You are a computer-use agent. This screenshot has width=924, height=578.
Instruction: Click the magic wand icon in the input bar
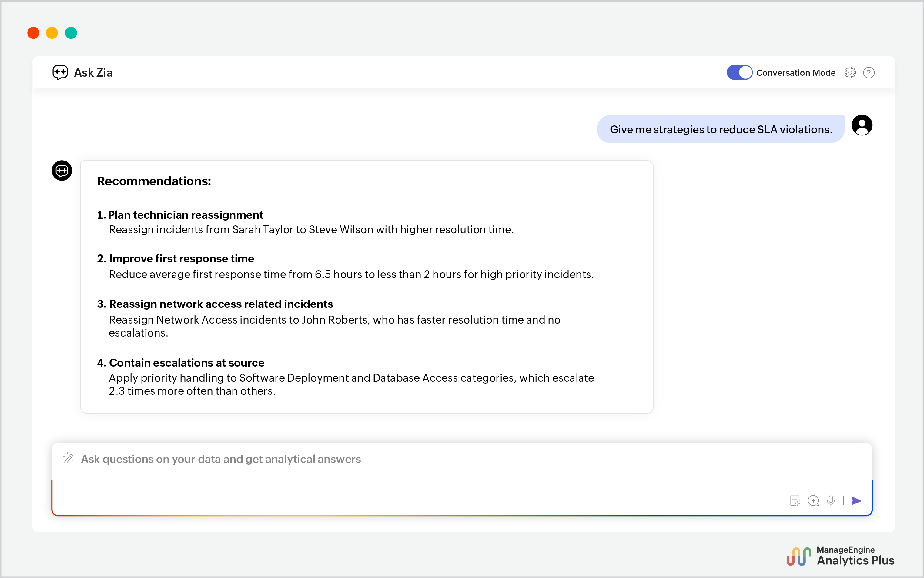coord(68,458)
